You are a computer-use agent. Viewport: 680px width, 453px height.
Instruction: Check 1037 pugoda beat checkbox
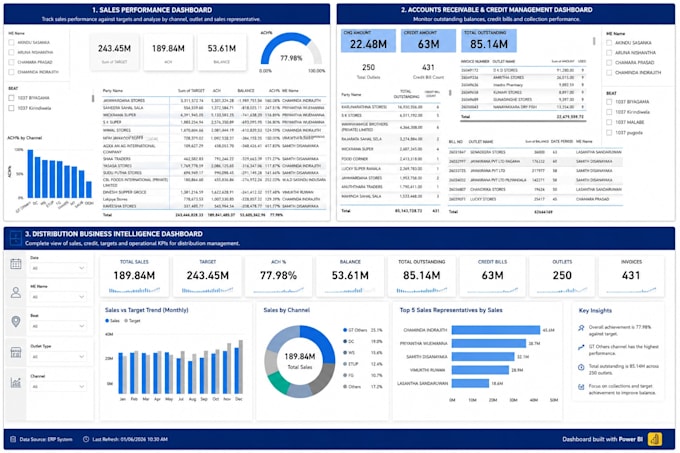pos(609,133)
